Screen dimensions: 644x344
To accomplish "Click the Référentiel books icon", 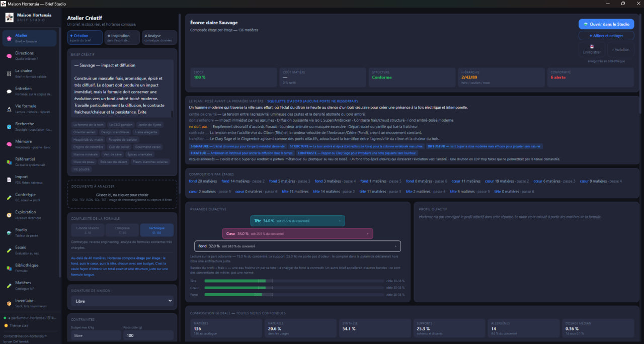I will pyautogui.click(x=9, y=162).
